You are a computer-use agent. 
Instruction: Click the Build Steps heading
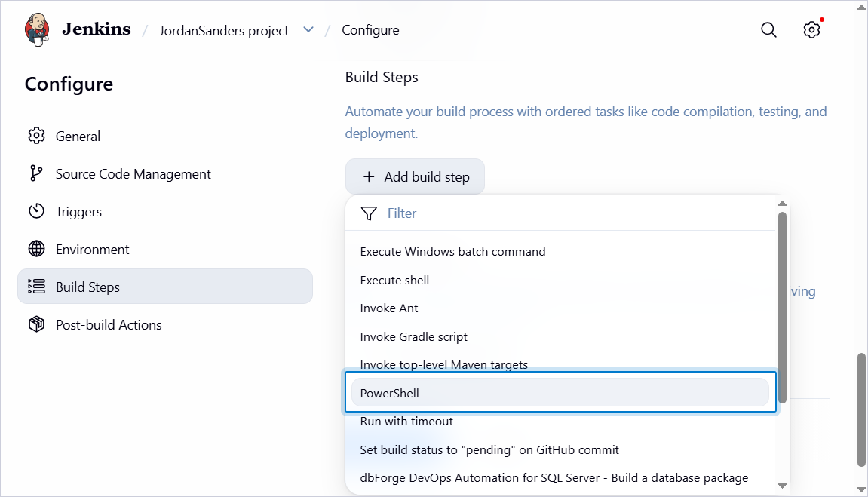pyautogui.click(x=382, y=78)
